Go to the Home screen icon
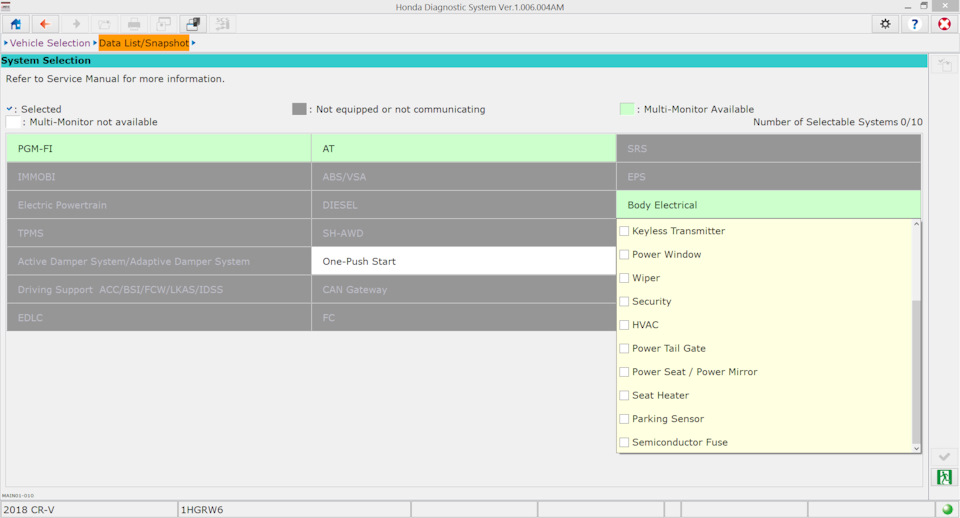This screenshot has height=518, width=960. point(15,24)
